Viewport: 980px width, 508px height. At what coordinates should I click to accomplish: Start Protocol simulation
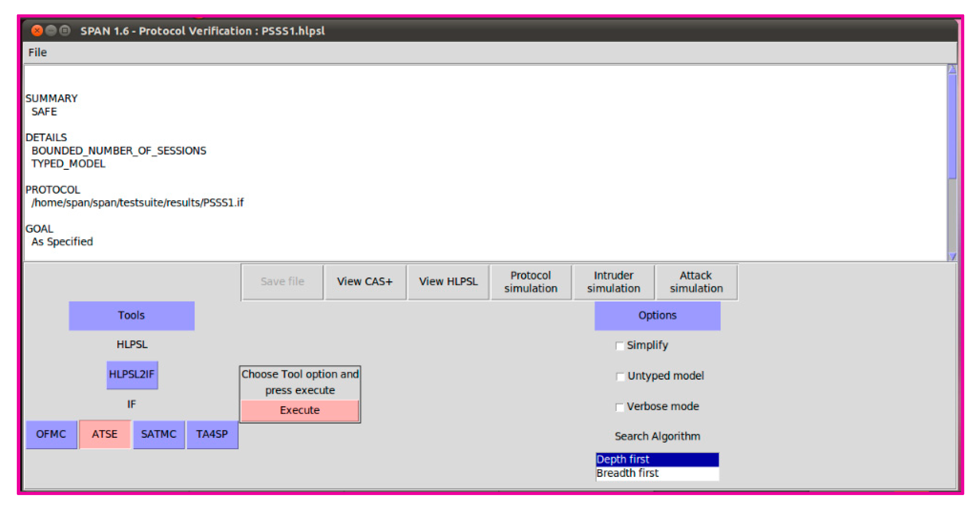click(531, 281)
